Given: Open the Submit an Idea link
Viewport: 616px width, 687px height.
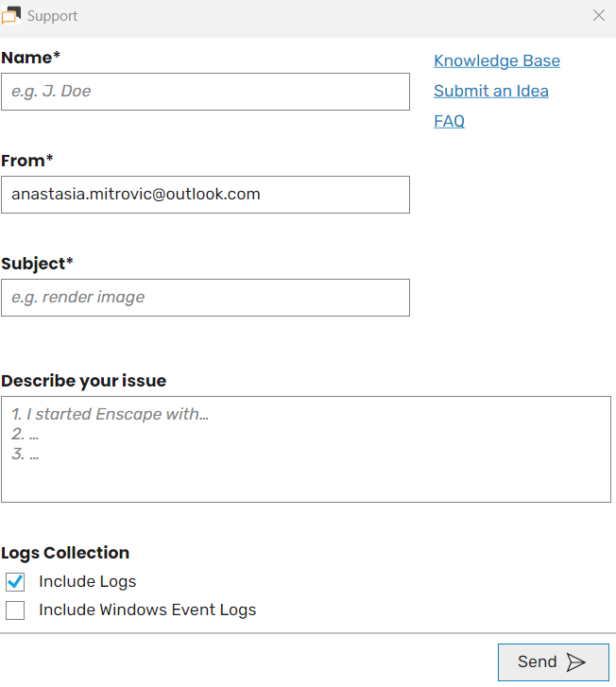Looking at the screenshot, I should tap(490, 92).
